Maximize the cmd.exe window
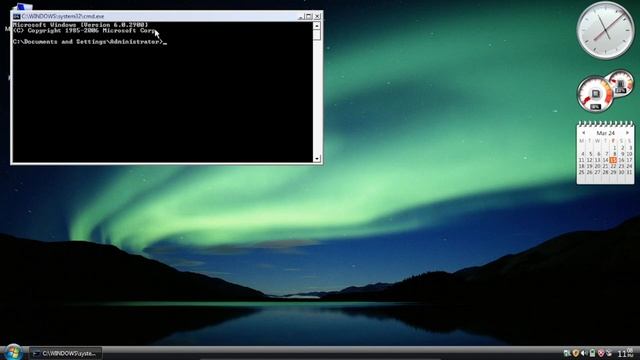The height and width of the screenshot is (360, 640). 309,16
